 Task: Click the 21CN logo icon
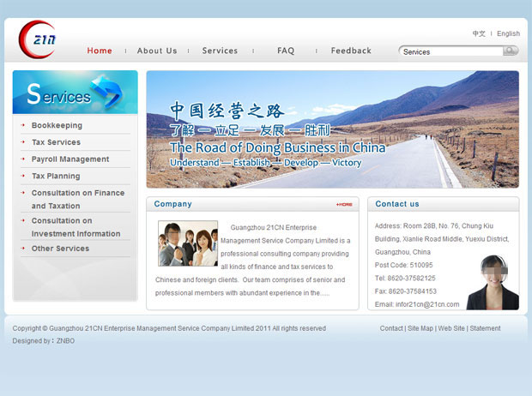(37, 40)
